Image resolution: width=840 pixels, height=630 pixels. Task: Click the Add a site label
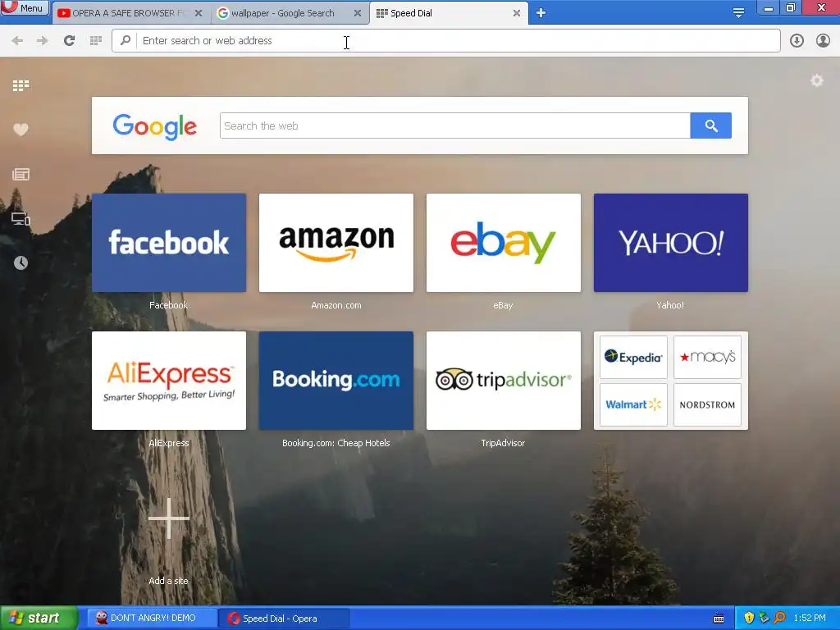coord(169,581)
